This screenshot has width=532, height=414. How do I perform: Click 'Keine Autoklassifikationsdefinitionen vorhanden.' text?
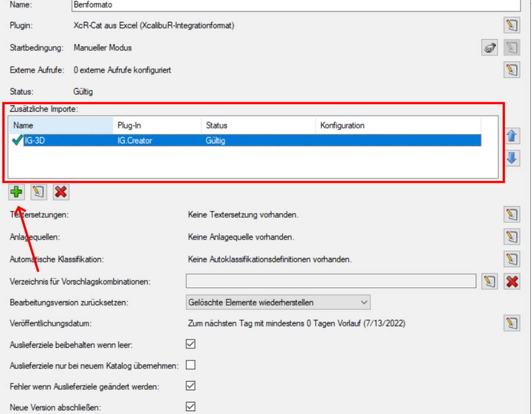tap(270, 260)
